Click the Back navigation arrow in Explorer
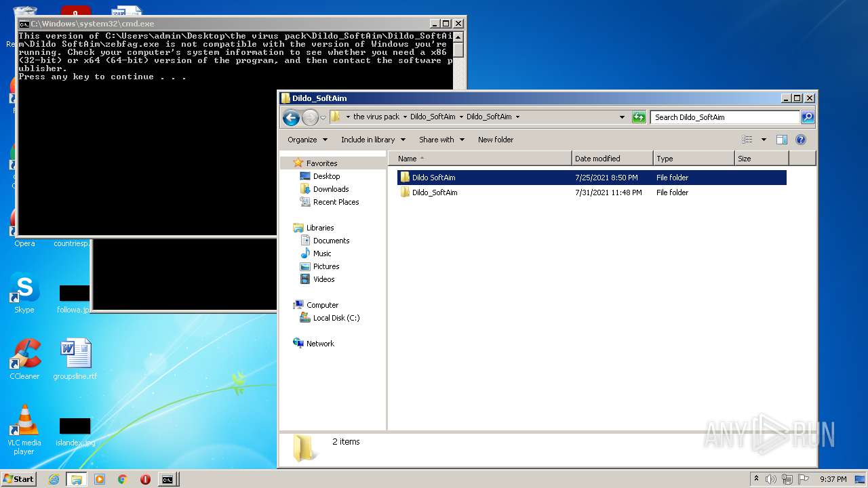Screen dimensions: 868x488 (x=292, y=117)
